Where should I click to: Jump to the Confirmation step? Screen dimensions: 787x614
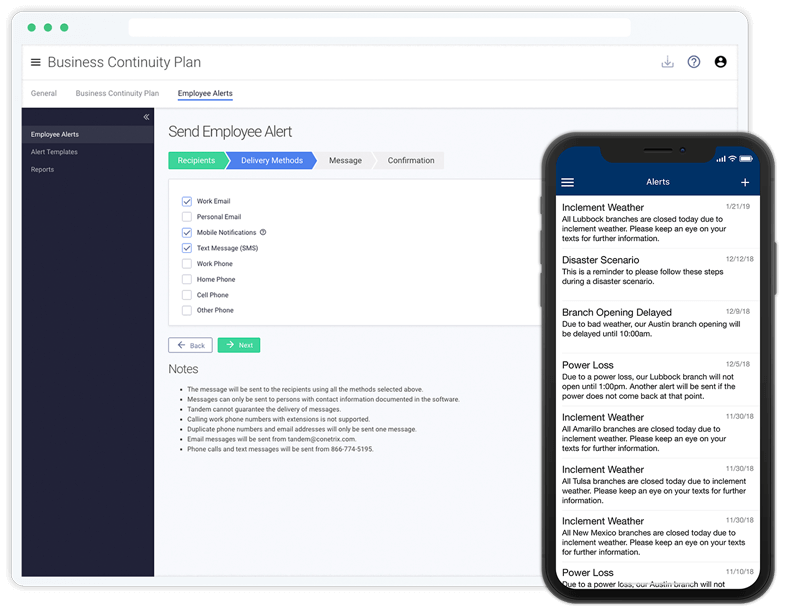[411, 160]
